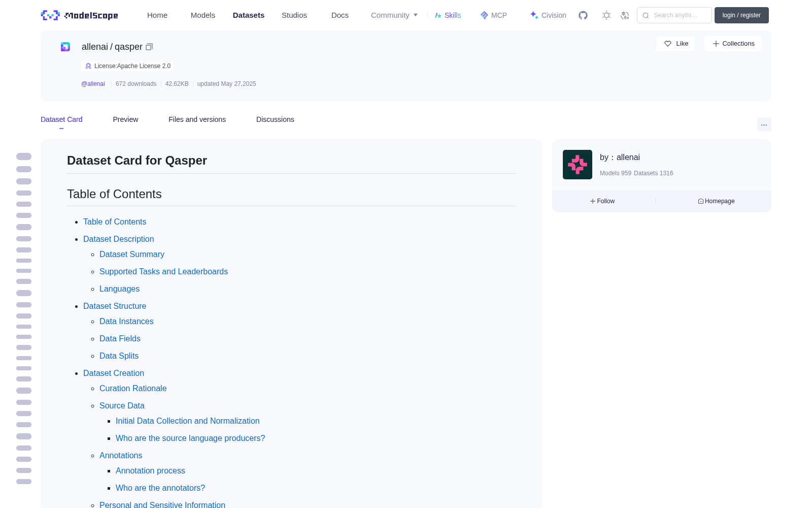The image size is (812, 508).
Task: Jump to Dataset Summary section
Action: click(x=132, y=254)
